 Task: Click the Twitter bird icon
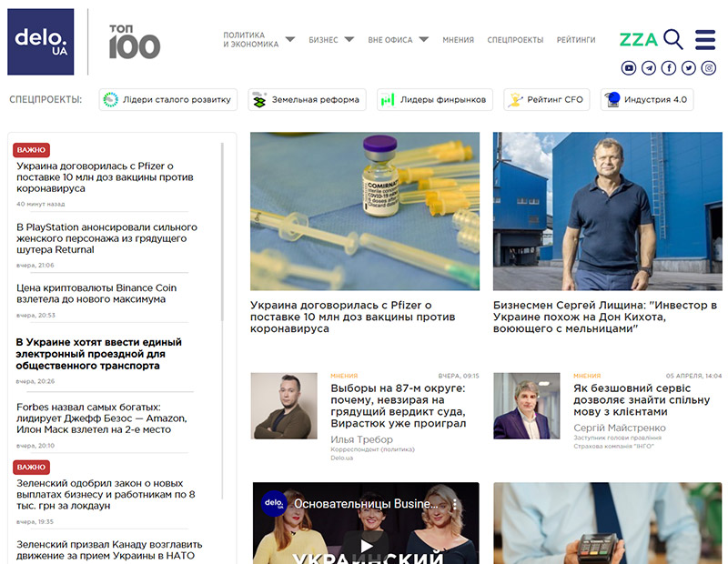click(689, 68)
